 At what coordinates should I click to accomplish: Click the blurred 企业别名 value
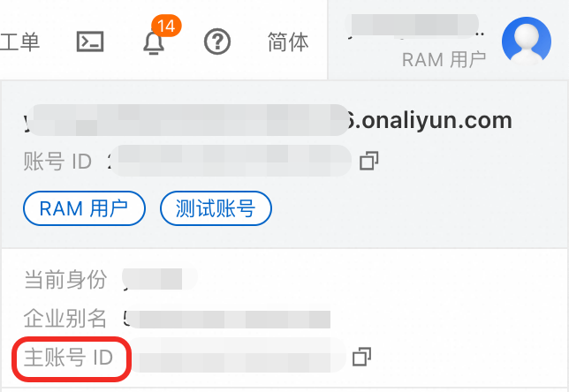[228, 319]
